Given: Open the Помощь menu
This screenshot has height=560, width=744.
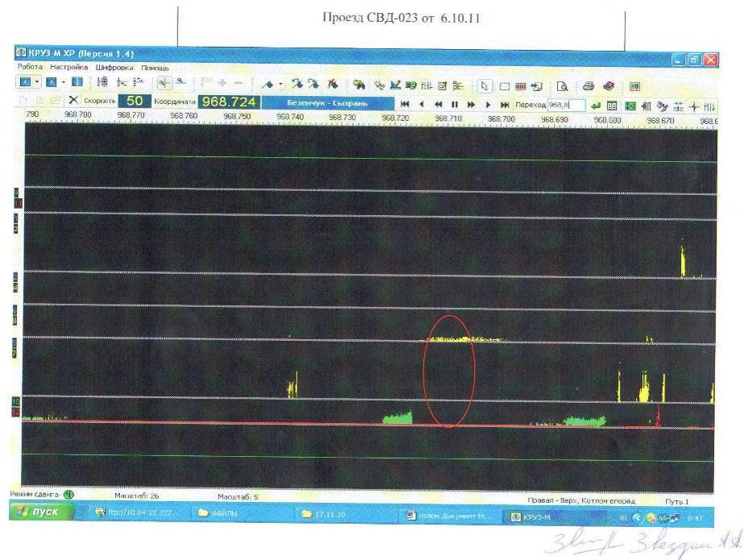Looking at the screenshot, I should point(155,68).
